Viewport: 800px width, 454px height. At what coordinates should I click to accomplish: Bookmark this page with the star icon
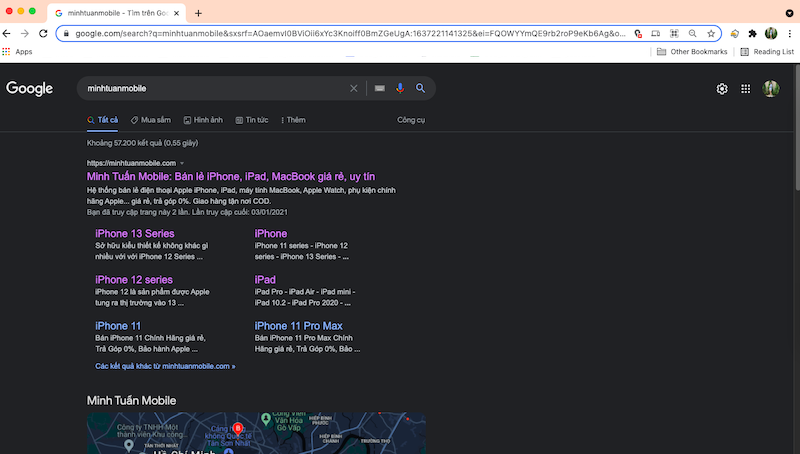click(711, 33)
